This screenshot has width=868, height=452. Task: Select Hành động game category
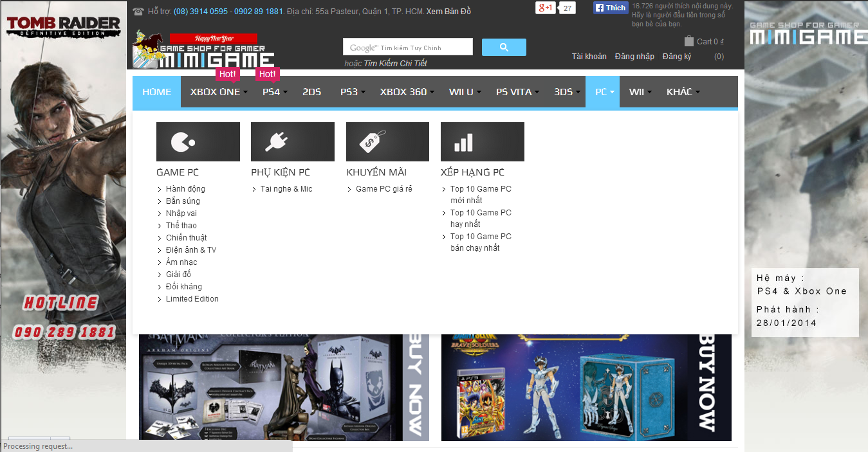pos(185,189)
